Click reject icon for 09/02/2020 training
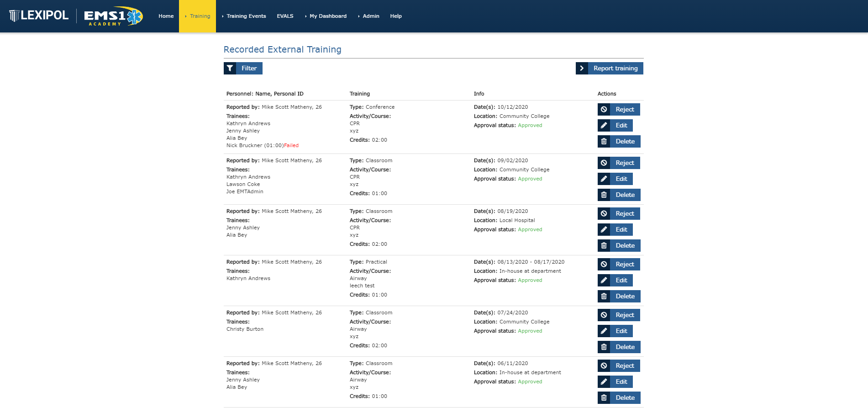 tap(604, 163)
